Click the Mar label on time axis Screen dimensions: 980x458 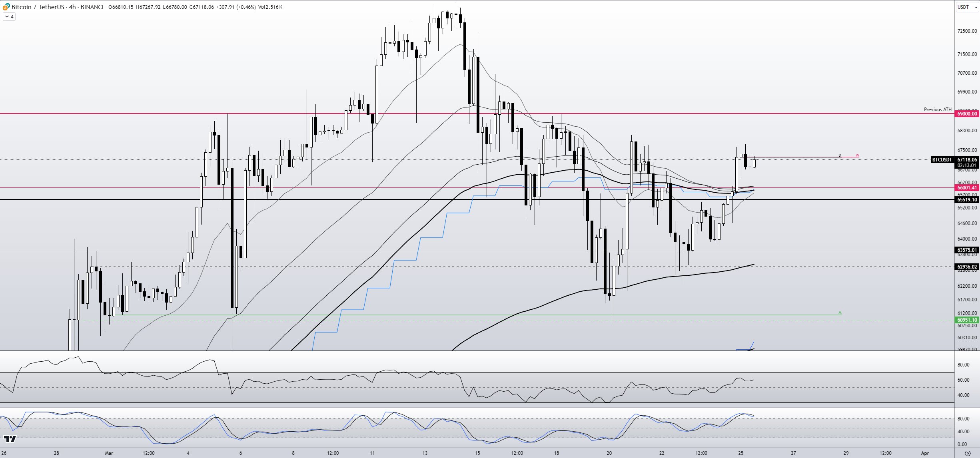tap(109, 453)
